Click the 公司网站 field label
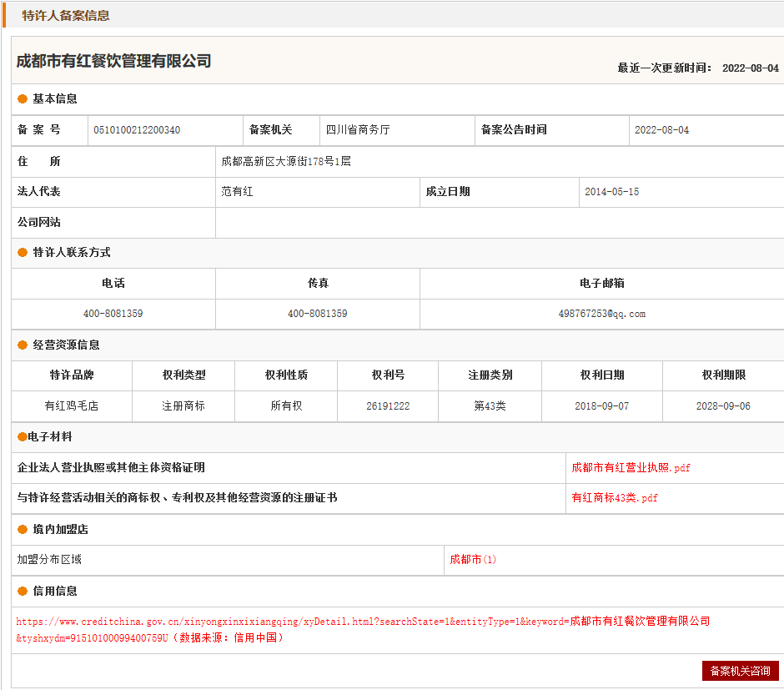 tap(39, 223)
